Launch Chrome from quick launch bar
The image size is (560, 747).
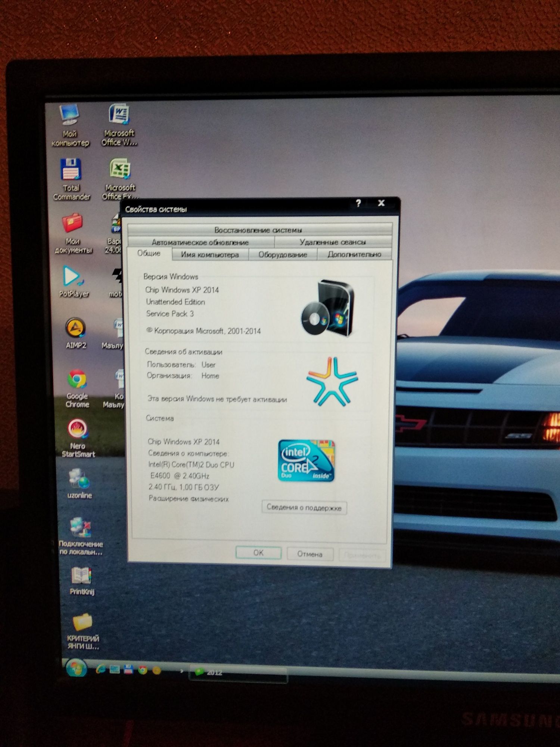tap(142, 670)
